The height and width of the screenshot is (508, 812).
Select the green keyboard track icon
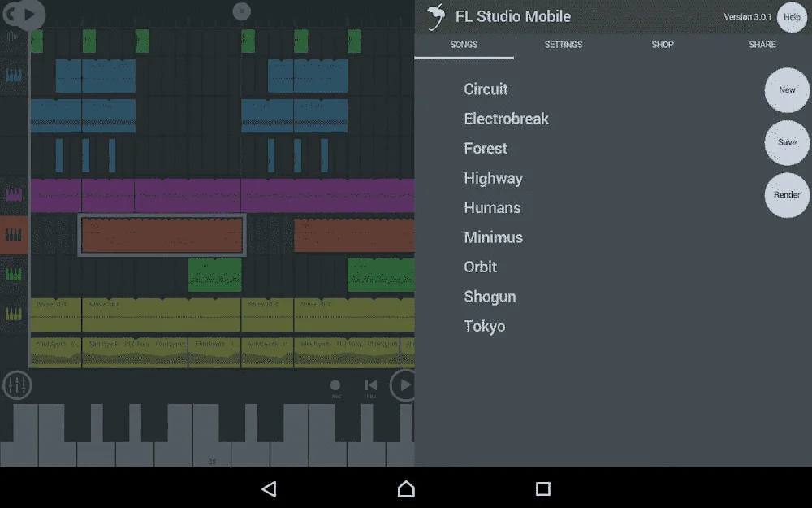click(14, 274)
